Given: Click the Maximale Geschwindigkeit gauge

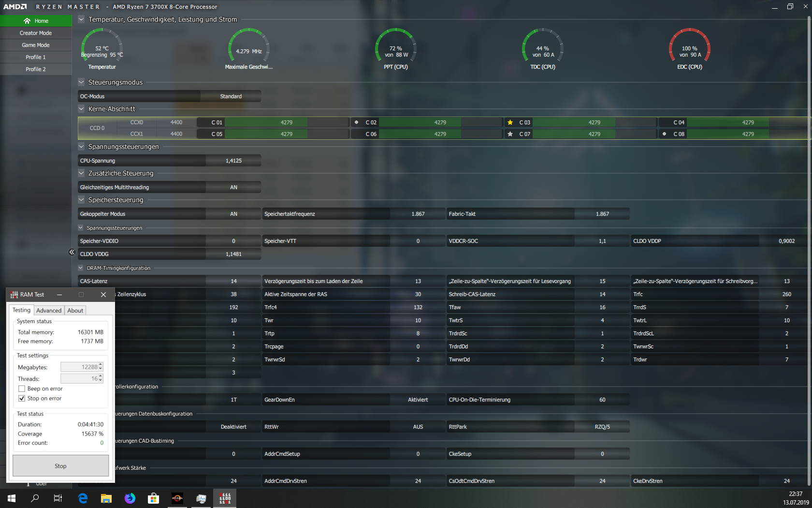Looking at the screenshot, I should coord(249,47).
